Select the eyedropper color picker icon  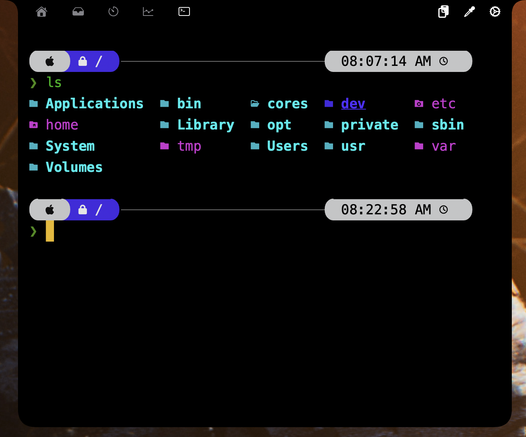tap(469, 12)
